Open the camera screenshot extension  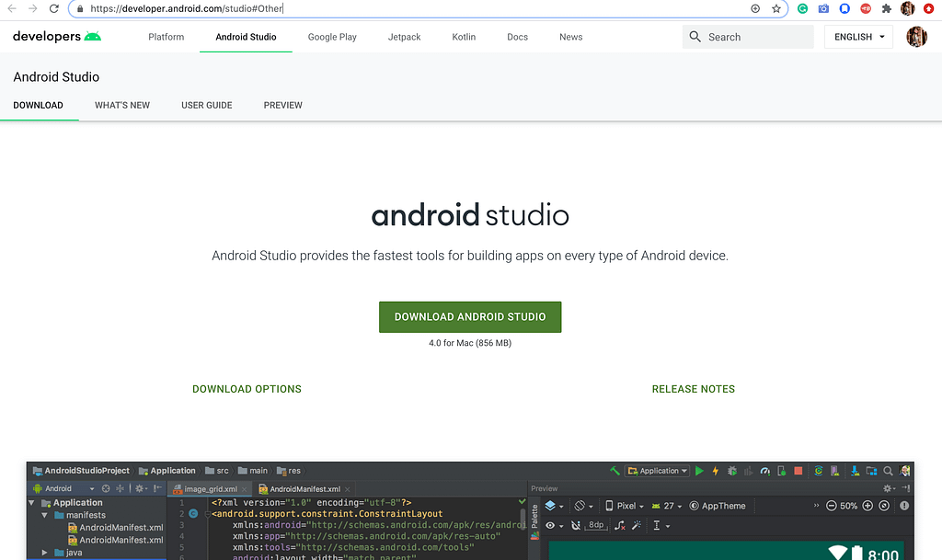823,8
